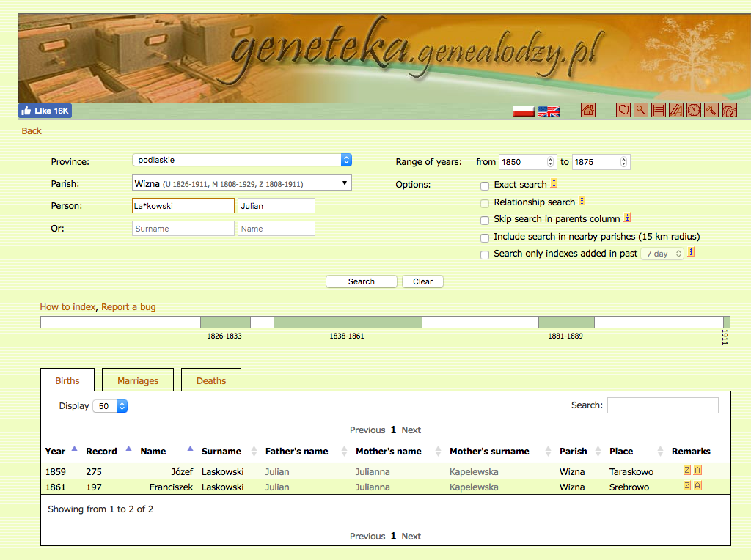Open the Province dropdown showing podlaskie

point(242,160)
